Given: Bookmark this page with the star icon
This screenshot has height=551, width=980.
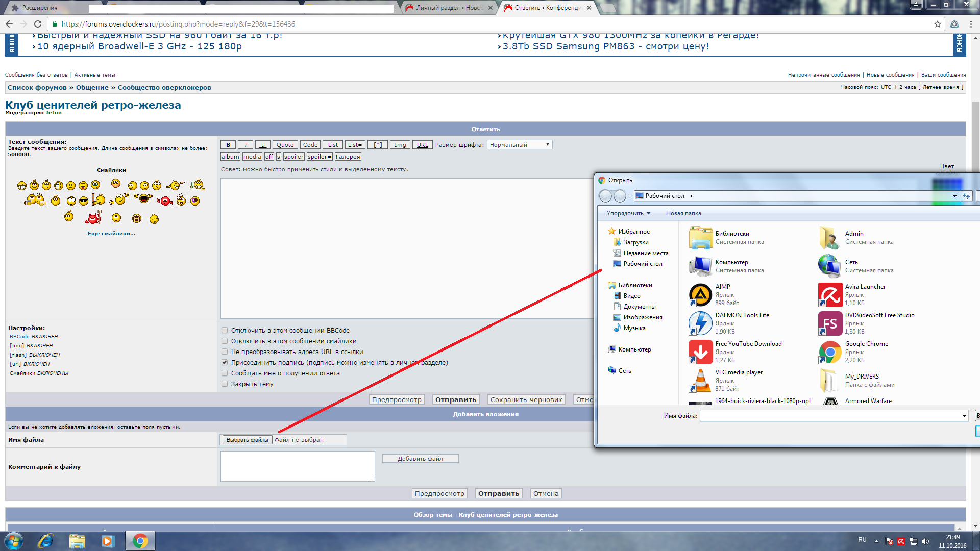Looking at the screenshot, I should 937,24.
